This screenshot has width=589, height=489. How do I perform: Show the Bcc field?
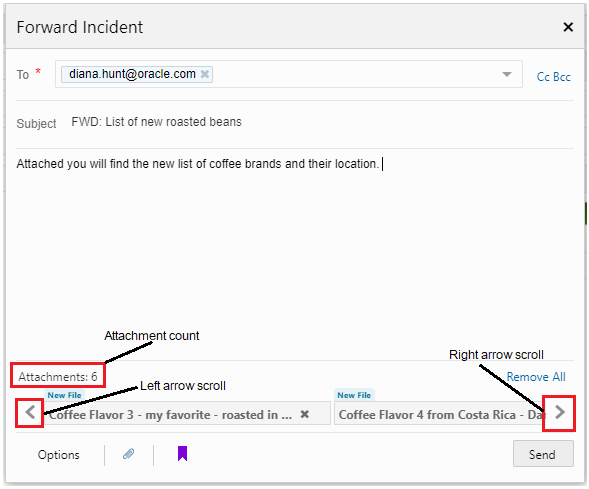pos(562,77)
